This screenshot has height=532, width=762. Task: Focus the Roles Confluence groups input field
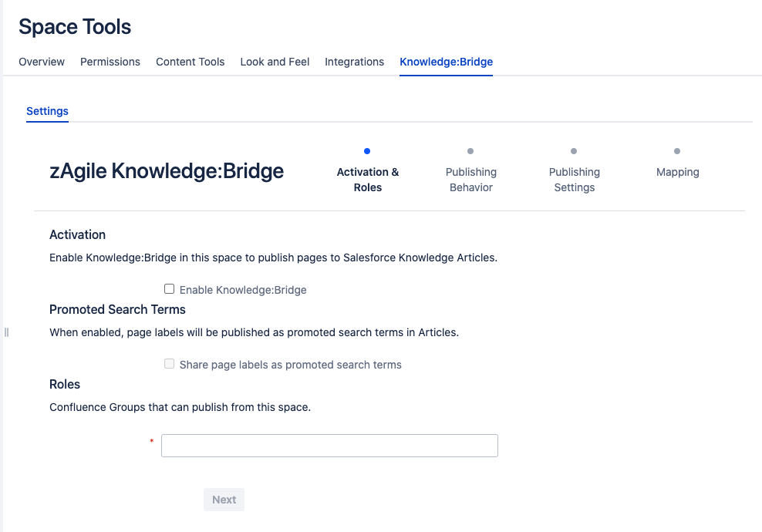329,446
